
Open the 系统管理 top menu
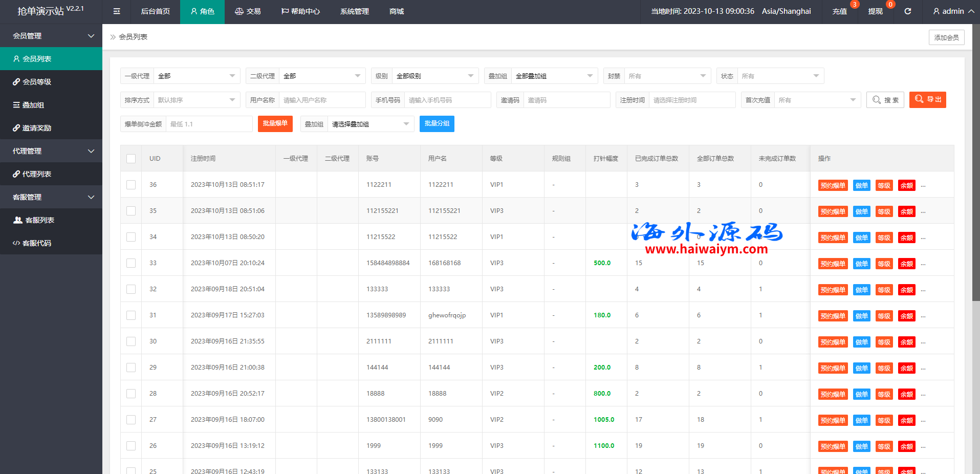click(x=354, y=11)
